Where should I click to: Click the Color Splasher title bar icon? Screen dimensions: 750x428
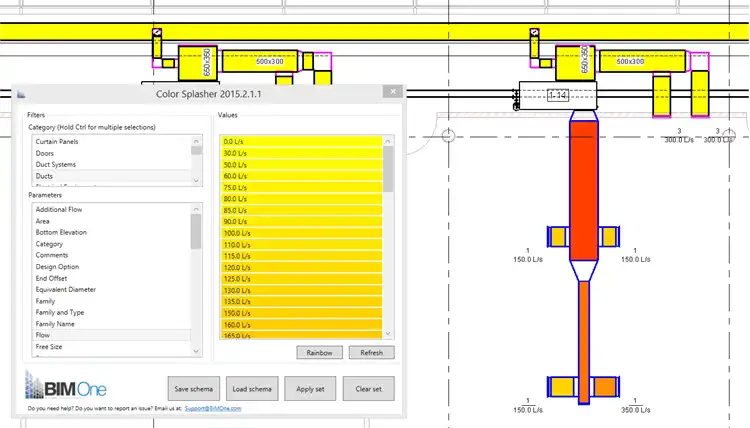(20, 94)
